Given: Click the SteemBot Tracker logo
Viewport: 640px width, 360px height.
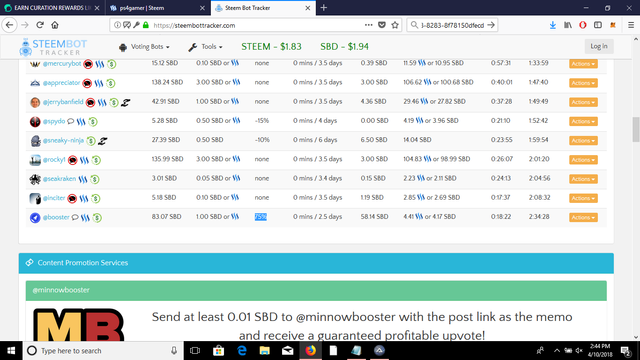Looking at the screenshot, I should 53,47.
